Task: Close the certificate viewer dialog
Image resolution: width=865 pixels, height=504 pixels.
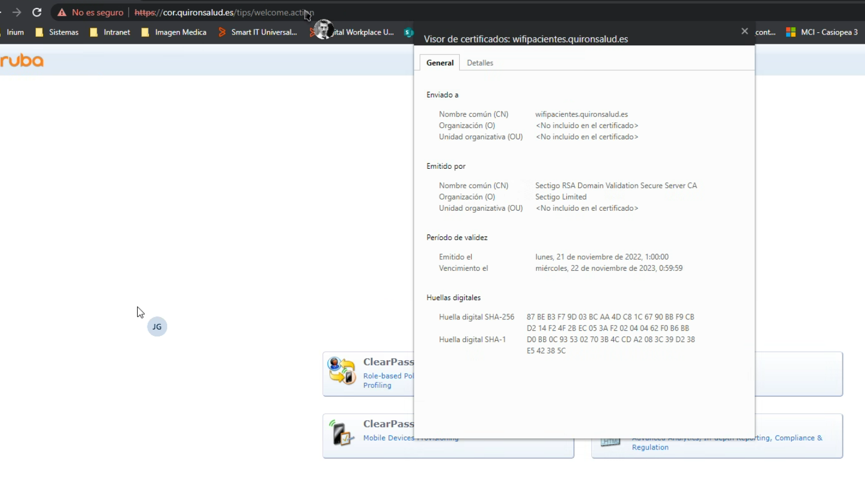Action: point(745,31)
